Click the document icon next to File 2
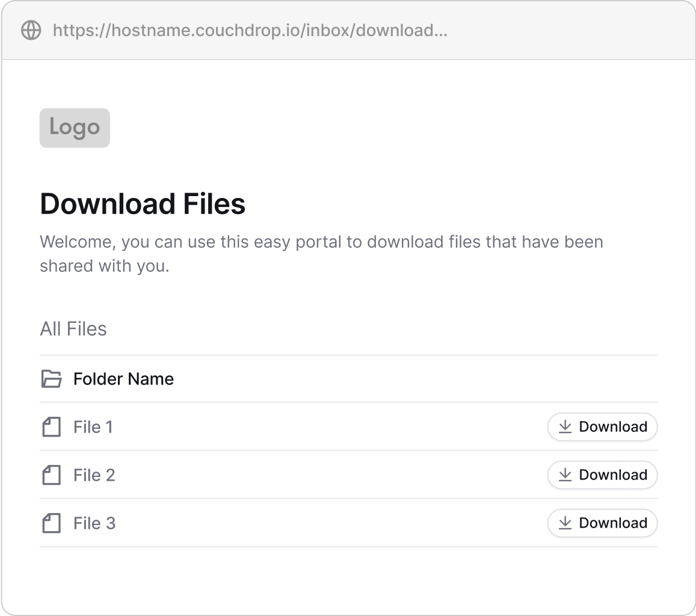 (x=52, y=475)
